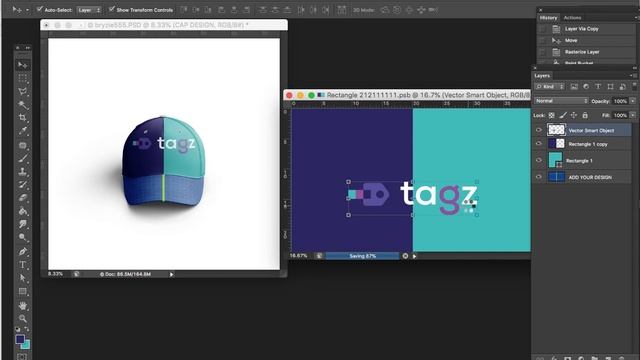Select the Zoom tool in the toolbox

point(22,318)
